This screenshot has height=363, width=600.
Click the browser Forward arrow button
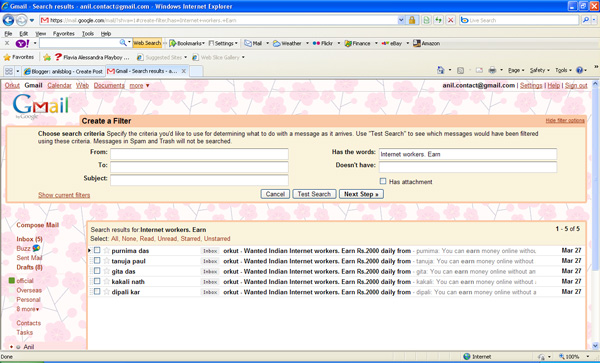[21, 20]
